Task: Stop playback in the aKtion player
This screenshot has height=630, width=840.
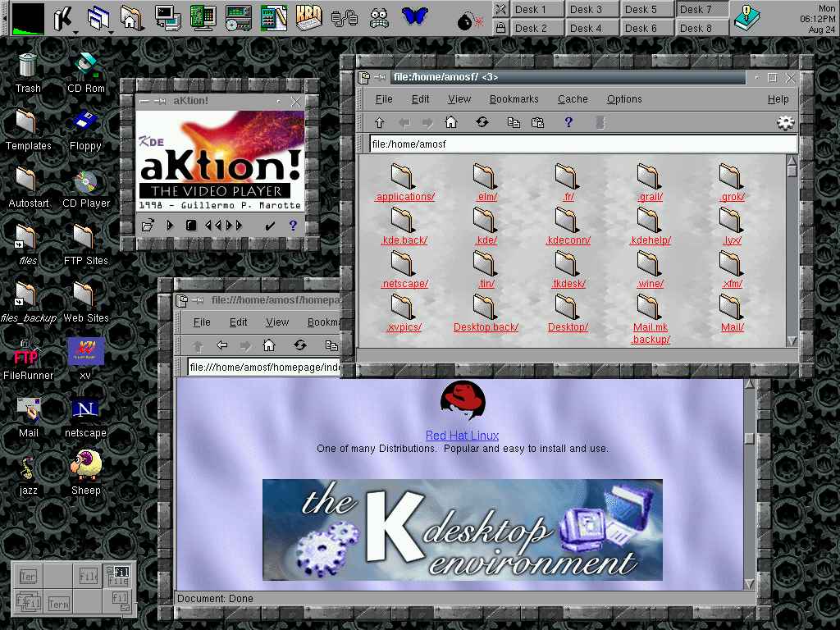Action: [190, 226]
